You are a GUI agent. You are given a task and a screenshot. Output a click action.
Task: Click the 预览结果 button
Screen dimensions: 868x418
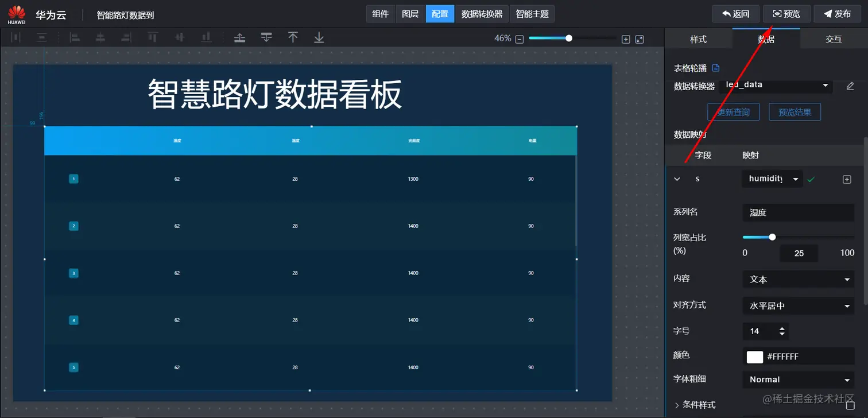[x=795, y=112]
